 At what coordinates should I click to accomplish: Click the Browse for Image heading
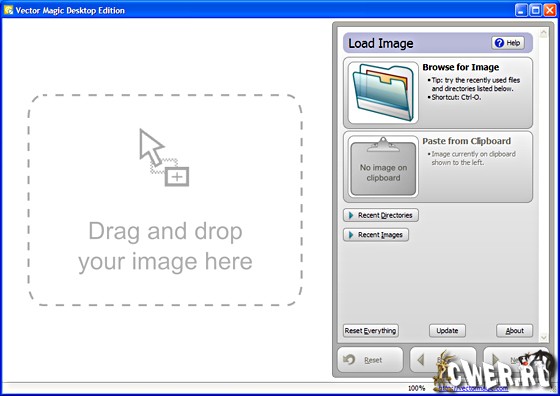click(x=461, y=67)
